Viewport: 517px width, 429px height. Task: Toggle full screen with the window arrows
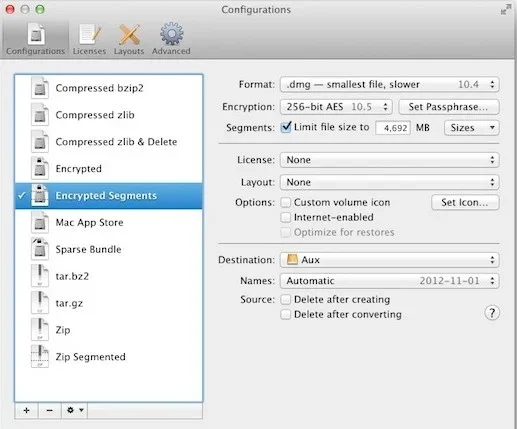[x=505, y=10]
